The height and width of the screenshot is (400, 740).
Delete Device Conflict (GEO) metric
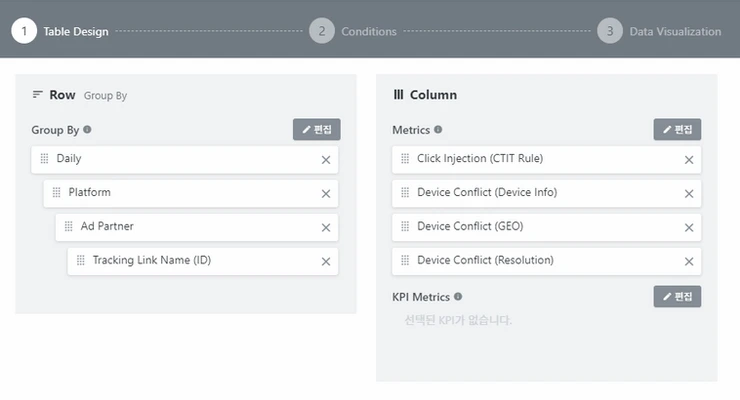click(688, 227)
